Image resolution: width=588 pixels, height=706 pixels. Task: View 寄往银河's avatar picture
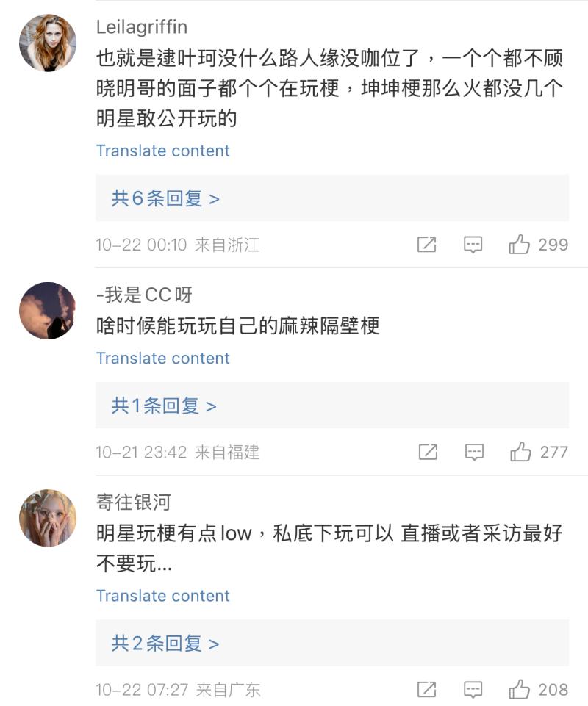click(48, 518)
